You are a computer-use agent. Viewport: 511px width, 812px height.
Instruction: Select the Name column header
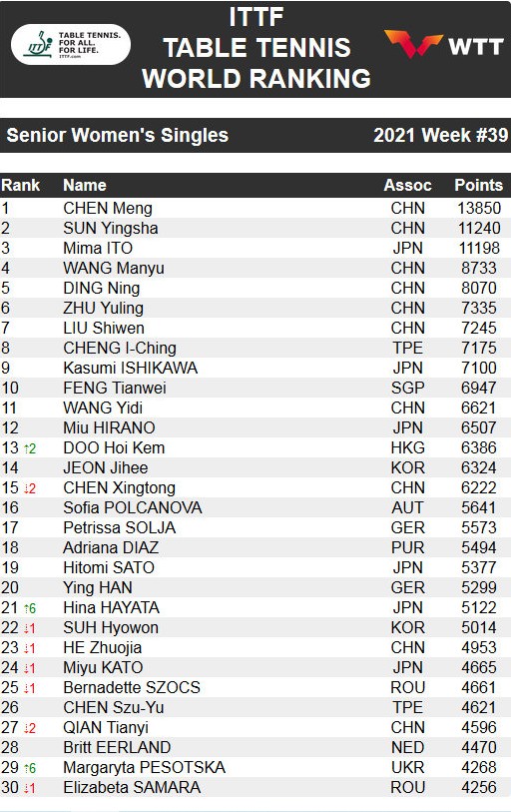[85, 186]
